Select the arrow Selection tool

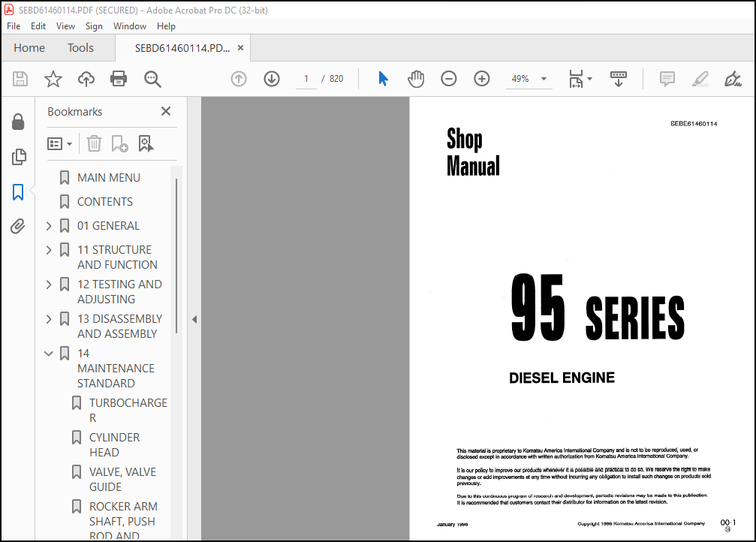(384, 79)
